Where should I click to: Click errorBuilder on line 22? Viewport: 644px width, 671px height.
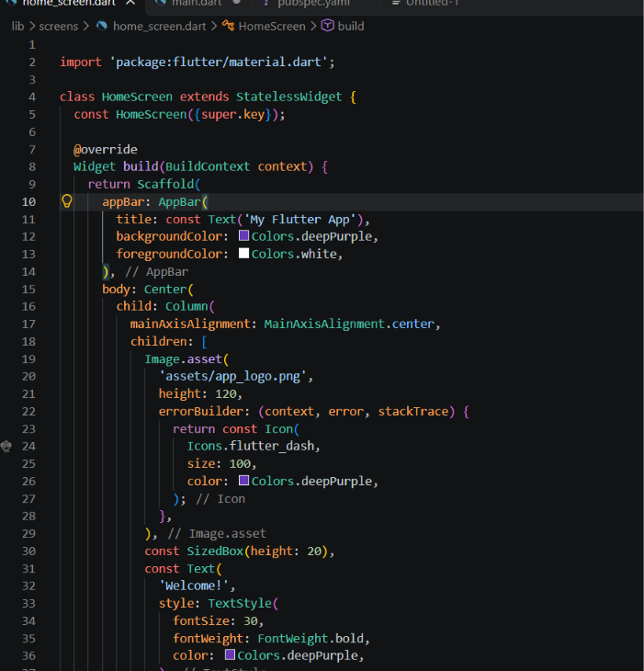click(201, 411)
